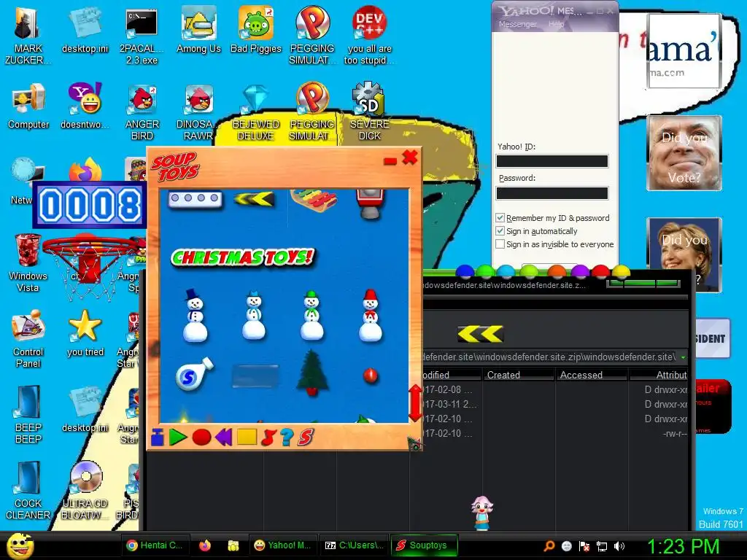747x560 pixels.
Task: Open the COCK CLEANER desktop icon
Action: point(28,491)
